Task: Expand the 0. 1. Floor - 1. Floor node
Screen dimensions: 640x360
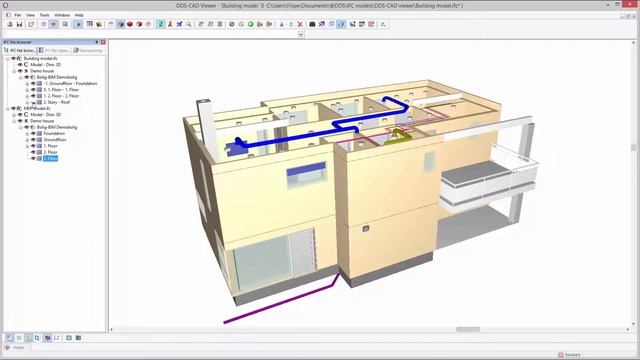Action: (x=27, y=89)
